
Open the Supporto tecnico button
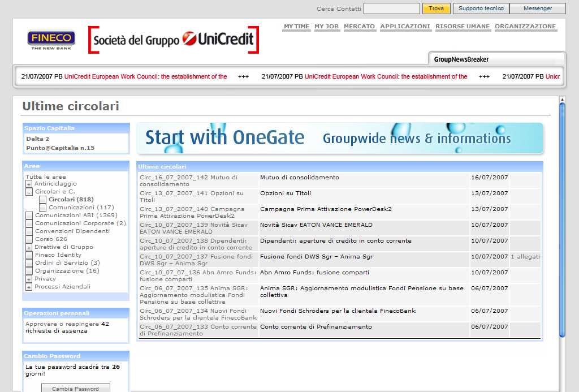coord(481,8)
